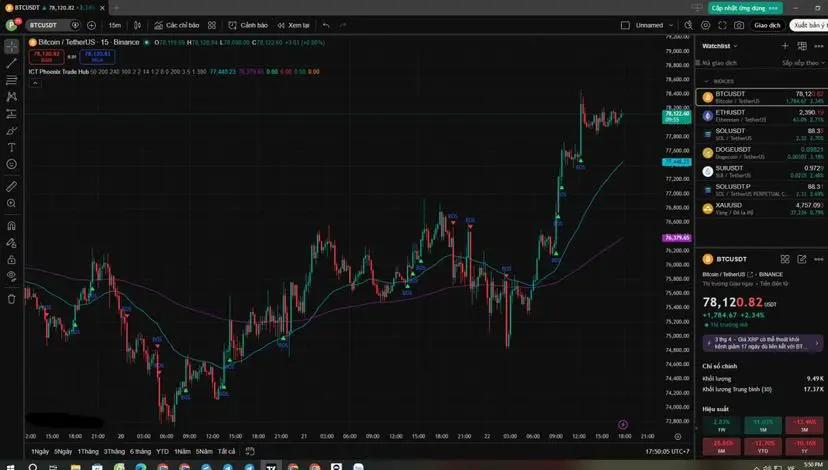Toggle stay in drawing mode
This screenshot has height=470, width=828.
point(12,243)
